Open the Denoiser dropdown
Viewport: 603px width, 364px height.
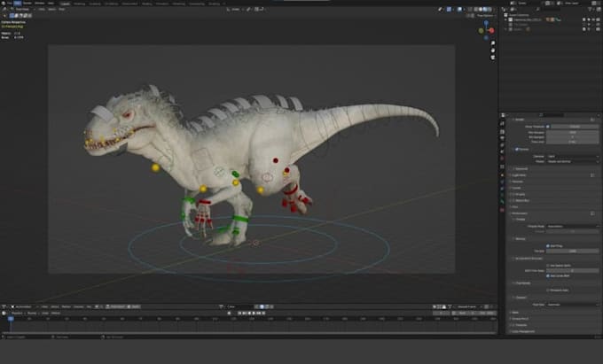click(573, 156)
